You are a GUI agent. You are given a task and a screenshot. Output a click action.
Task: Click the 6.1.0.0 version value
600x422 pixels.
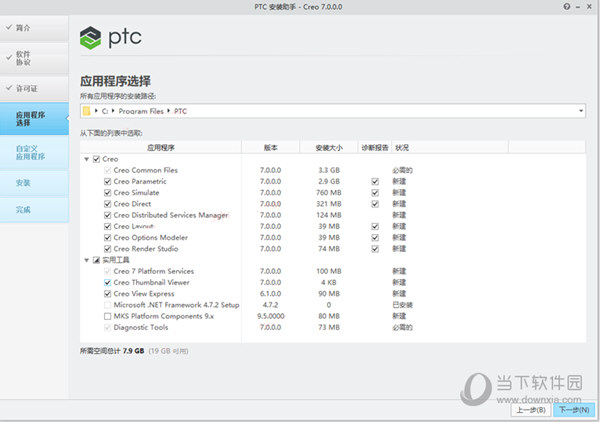click(x=271, y=294)
